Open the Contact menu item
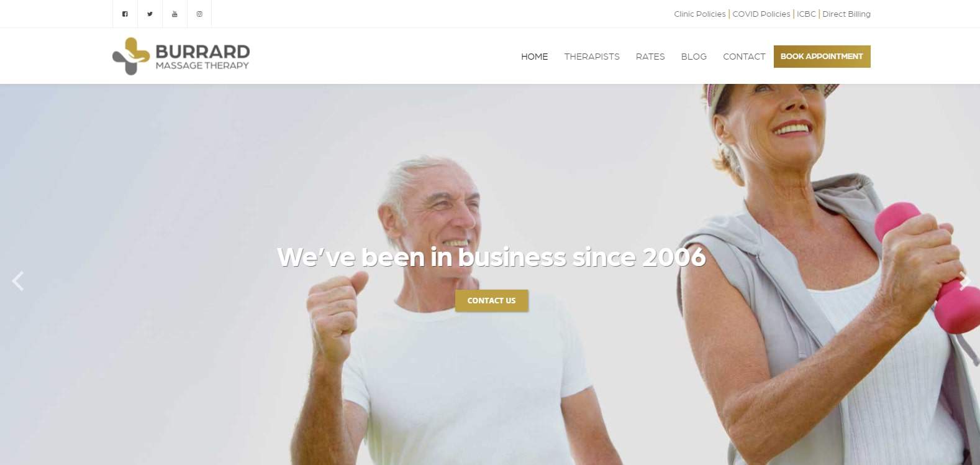 pos(744,57)
